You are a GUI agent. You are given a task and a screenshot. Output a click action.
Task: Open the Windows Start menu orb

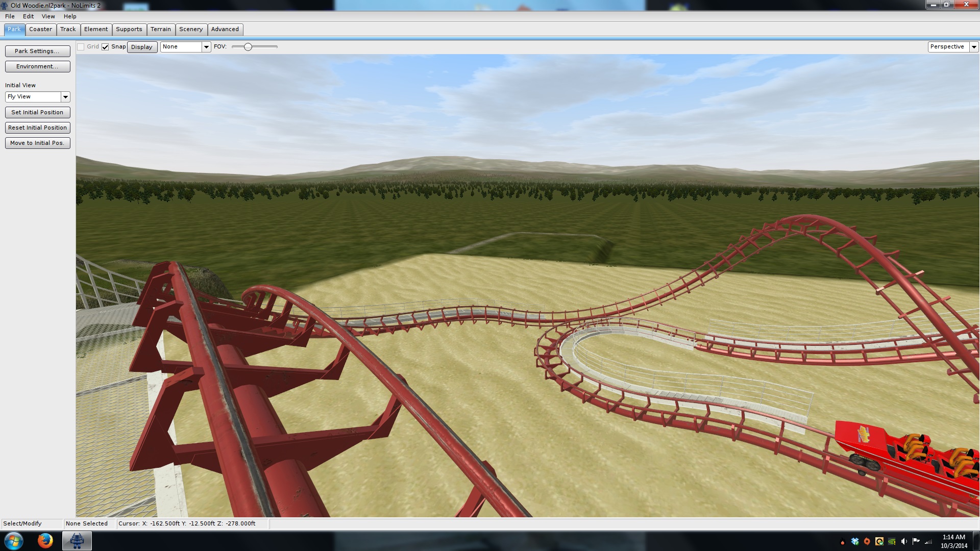[x=14, y=541]
